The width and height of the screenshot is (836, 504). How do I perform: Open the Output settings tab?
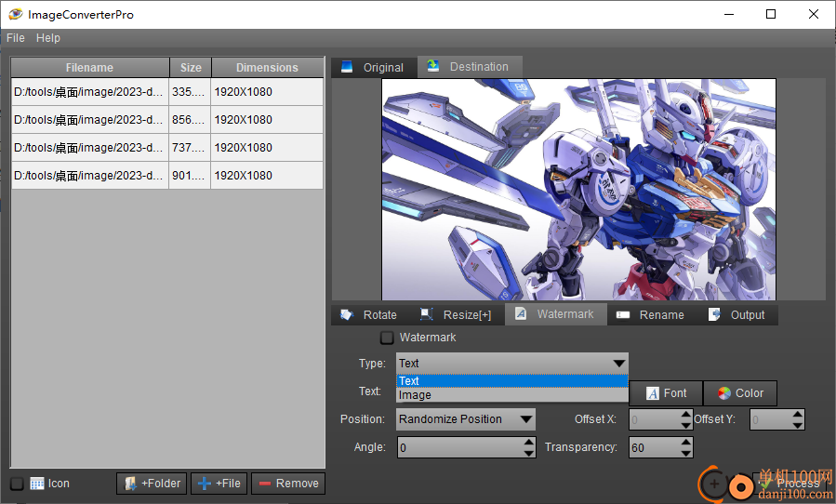click(738, 314)
